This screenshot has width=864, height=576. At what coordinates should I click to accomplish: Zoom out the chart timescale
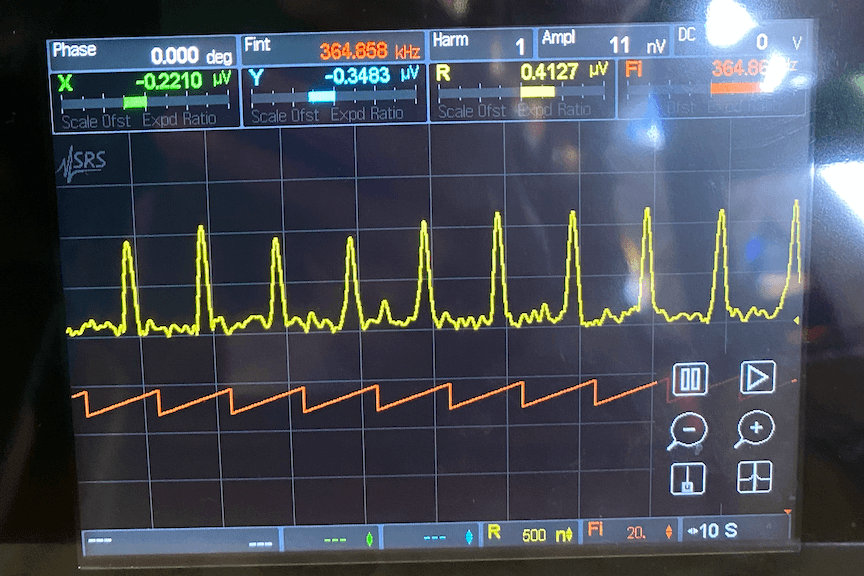click(688, 430)
